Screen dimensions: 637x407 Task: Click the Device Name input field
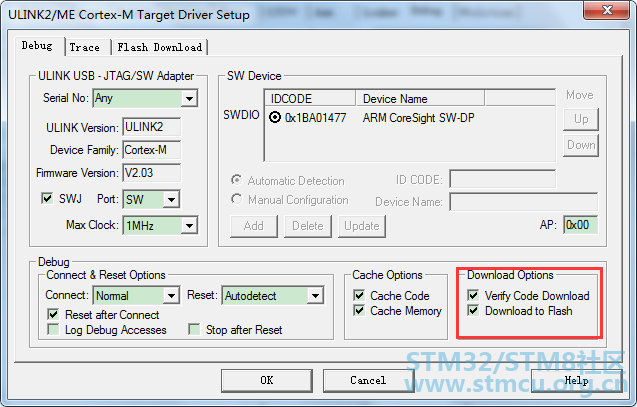524,202
